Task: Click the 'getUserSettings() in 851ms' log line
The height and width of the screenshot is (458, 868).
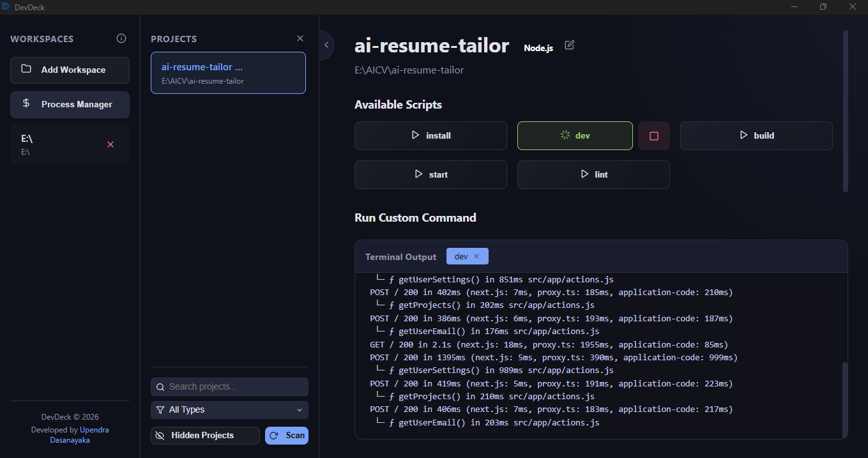Action: click(495, 279)
